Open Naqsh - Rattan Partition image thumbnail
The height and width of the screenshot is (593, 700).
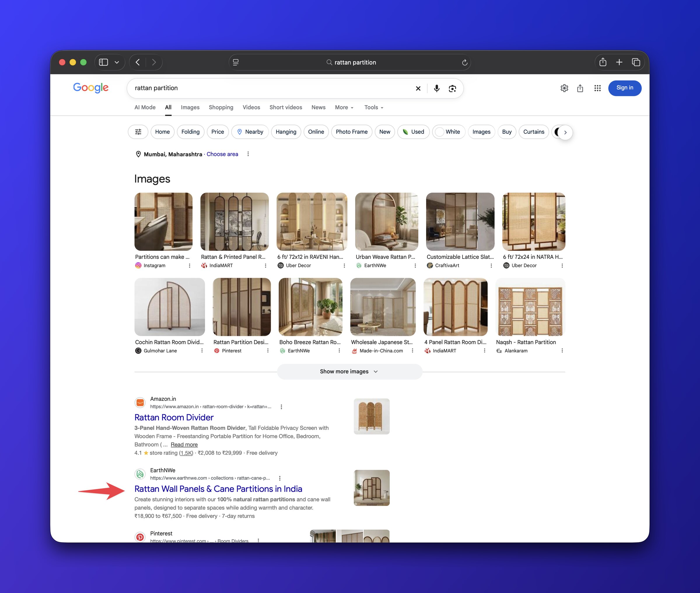coord(530,307)
